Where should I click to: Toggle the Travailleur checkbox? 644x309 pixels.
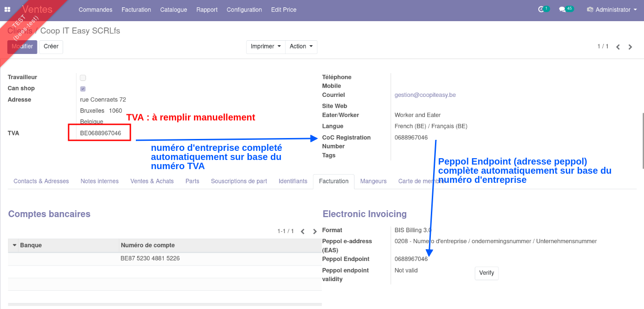[x=83, y=78]
